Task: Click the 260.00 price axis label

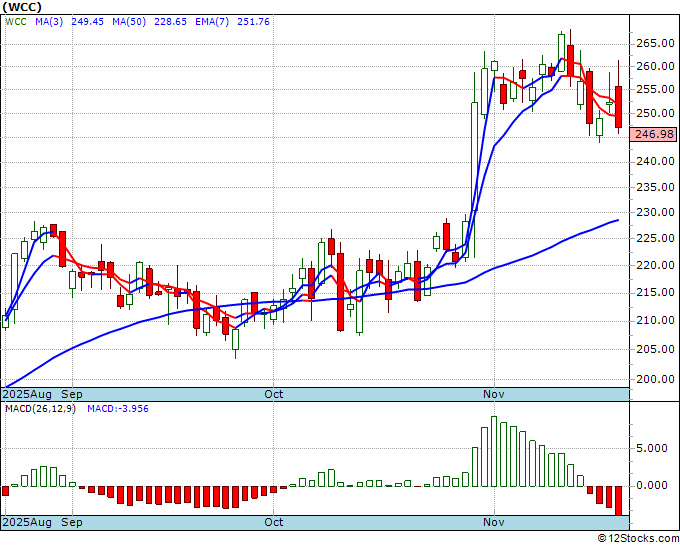Action: pos(655,66)
